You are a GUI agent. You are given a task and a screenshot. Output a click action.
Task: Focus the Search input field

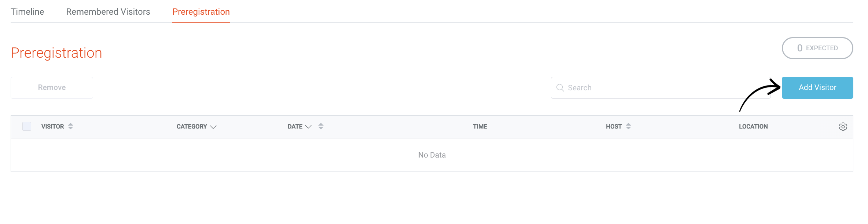[x=660, y=88]
